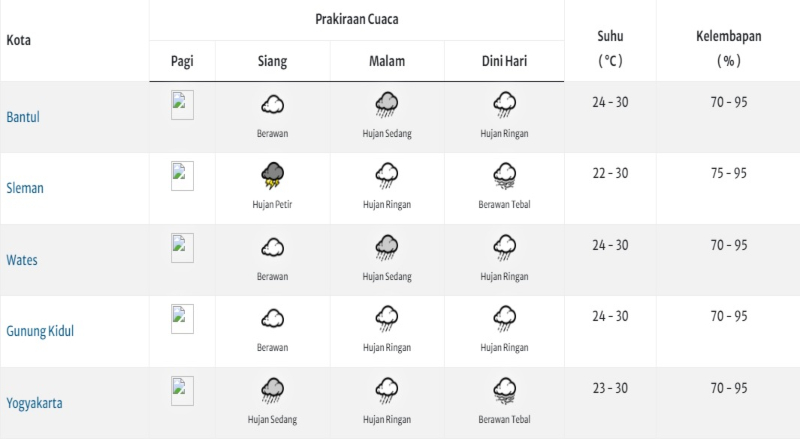This screenshot has width=800, height=439.
Task: Click Sleman's Dini Hari Berawan Tebal icon
Action: click(x=505, y=176)
